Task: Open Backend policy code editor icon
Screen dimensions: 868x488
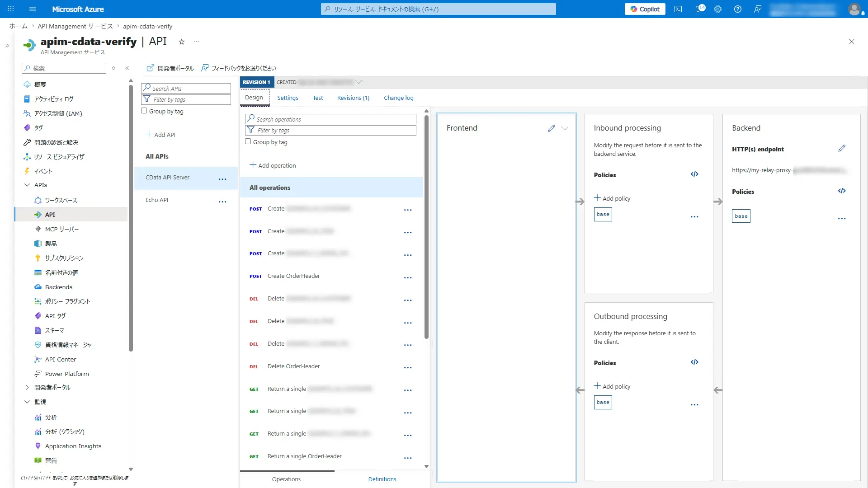Action: (842, 191)
